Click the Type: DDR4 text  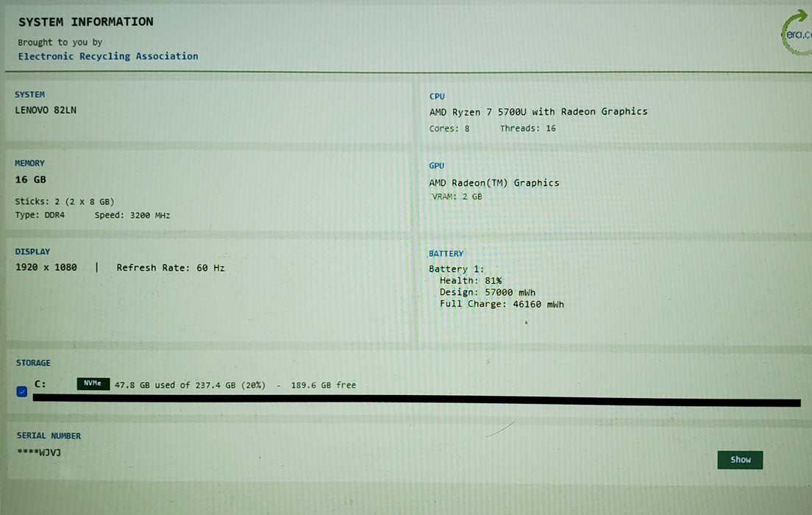(x=40, y=215)
